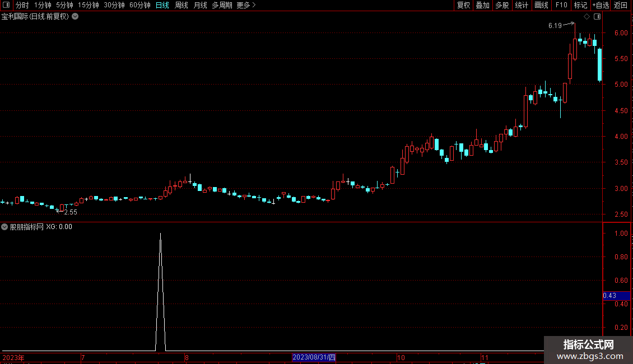Select the 日线 daily period
The image size is (633, 364).
pos(162,5)
